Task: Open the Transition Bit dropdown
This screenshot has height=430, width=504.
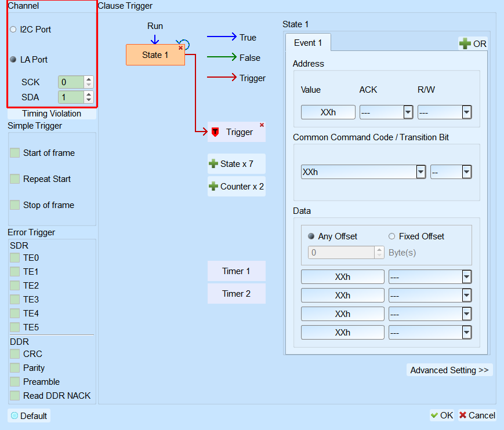Action: (451, 172)
